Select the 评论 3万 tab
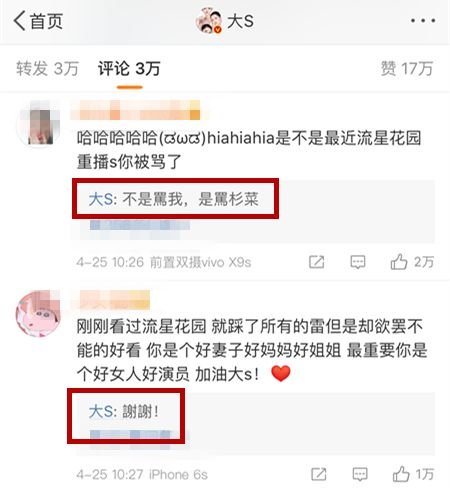 click(x=129, y=69)
